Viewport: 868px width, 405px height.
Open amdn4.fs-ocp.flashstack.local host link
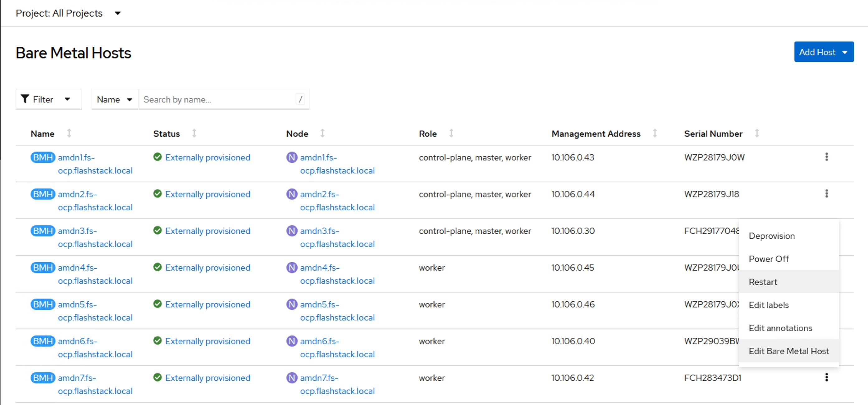click(95, 274)
